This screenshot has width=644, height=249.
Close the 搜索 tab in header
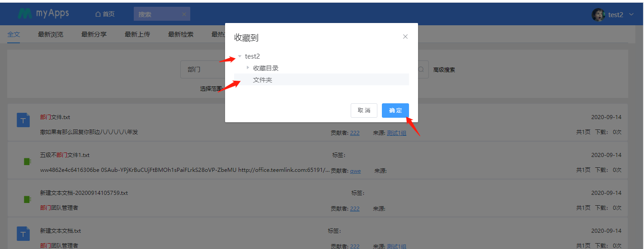click(184, 14)
